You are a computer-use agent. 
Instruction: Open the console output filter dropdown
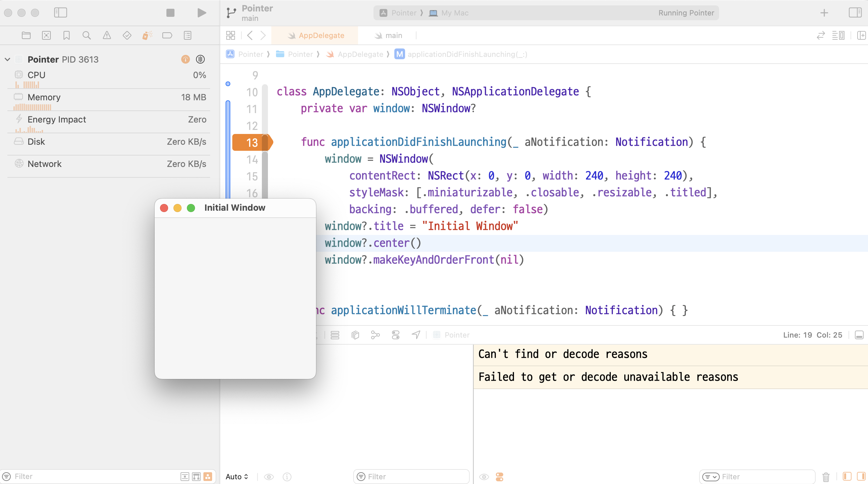(711, 477)
